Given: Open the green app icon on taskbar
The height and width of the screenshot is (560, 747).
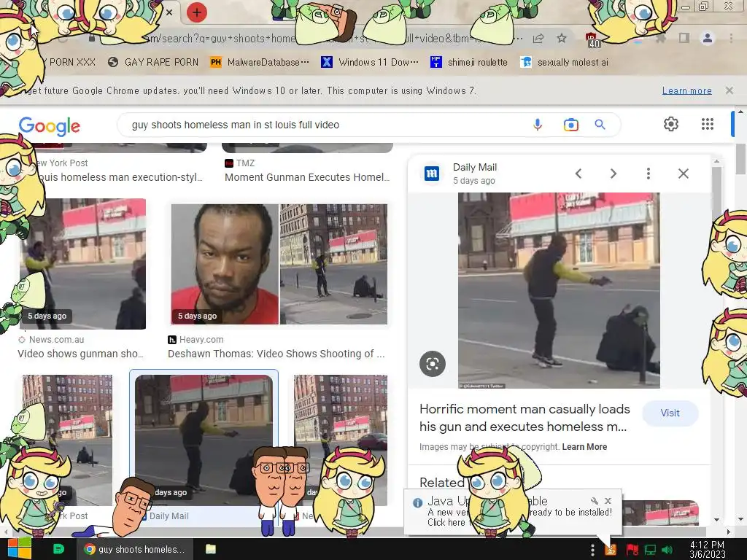Looking at the screenshot, I should [58, 549].
